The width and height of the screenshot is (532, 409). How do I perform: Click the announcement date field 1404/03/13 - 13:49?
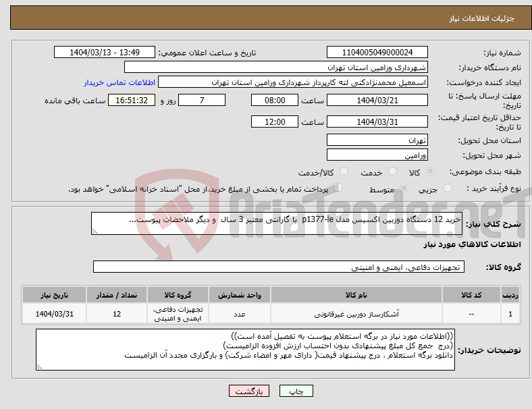[x=105, y=52]
